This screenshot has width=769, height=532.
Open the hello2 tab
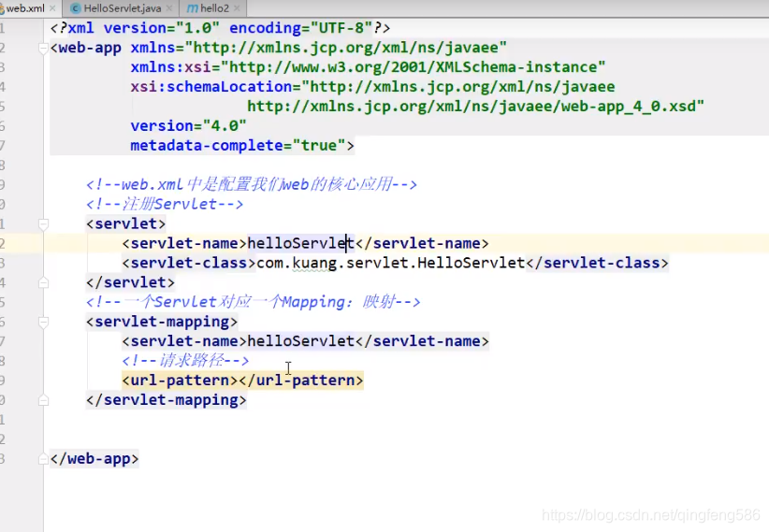[x=214, y=8]
